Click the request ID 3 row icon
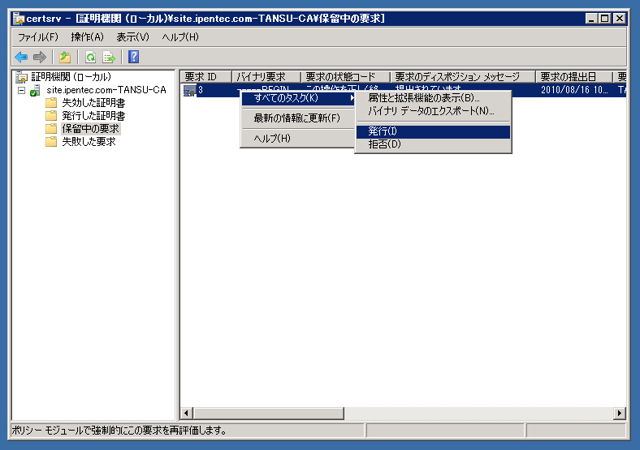The height and width of the screenshot is (450, 640). pyautogui.click(x=189, y=90)
